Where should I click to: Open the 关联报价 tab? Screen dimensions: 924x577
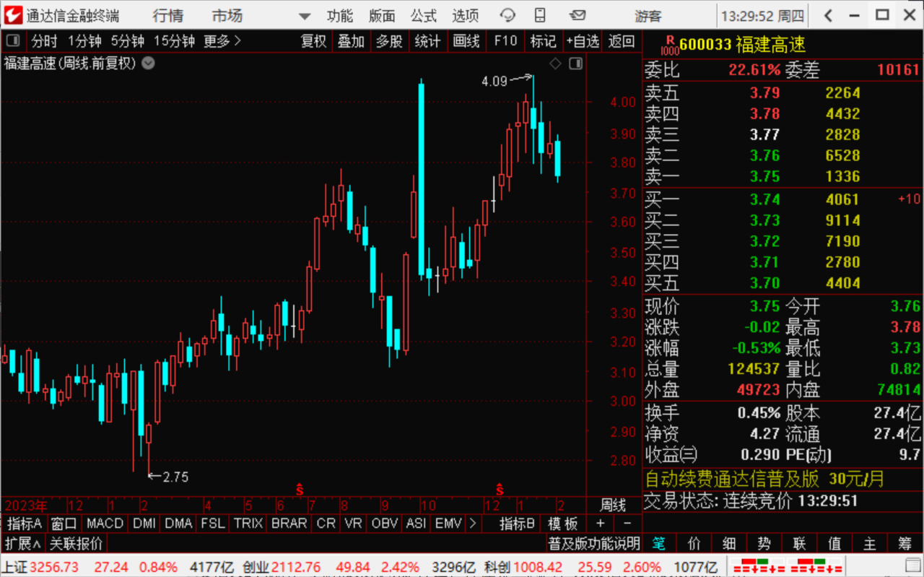[76, 543]
